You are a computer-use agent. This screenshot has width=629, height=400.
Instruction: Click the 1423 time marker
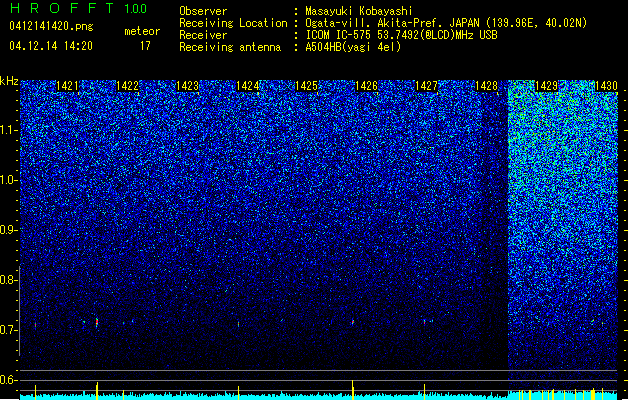187,86
